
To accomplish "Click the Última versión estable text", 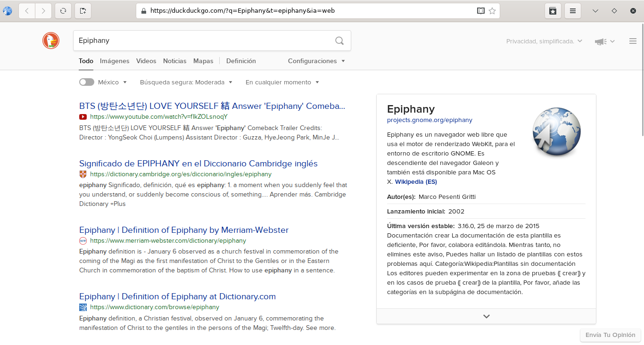I will (x=421, y=226).
